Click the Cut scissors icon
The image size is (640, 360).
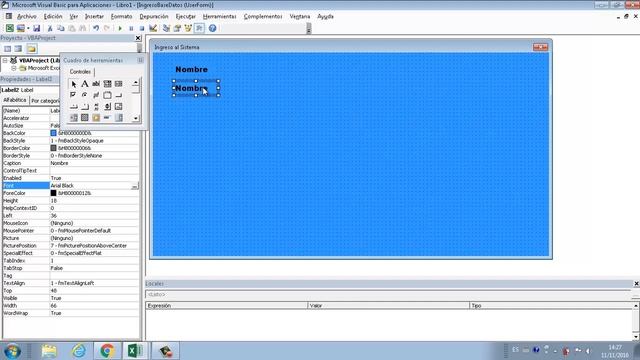click(x=50, y=28)
